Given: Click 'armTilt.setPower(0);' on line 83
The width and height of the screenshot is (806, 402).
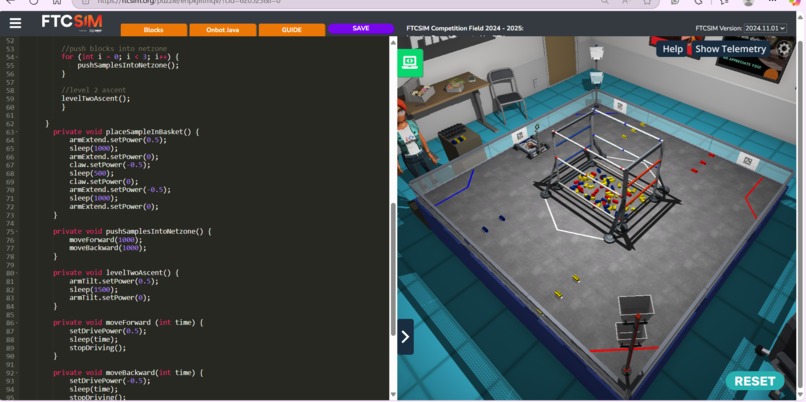Looking at the screenshot, I should pyautogui.click(x=109, y=298).
